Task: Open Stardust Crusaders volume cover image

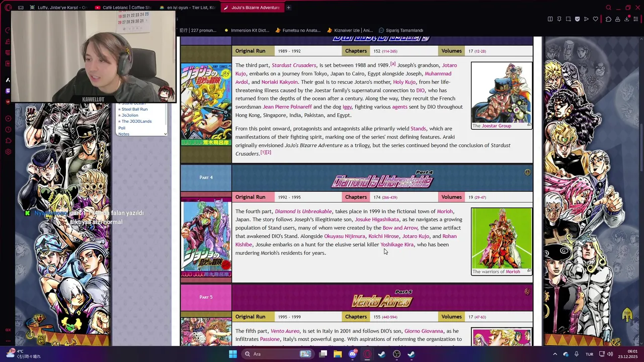Action: [206, 105]
